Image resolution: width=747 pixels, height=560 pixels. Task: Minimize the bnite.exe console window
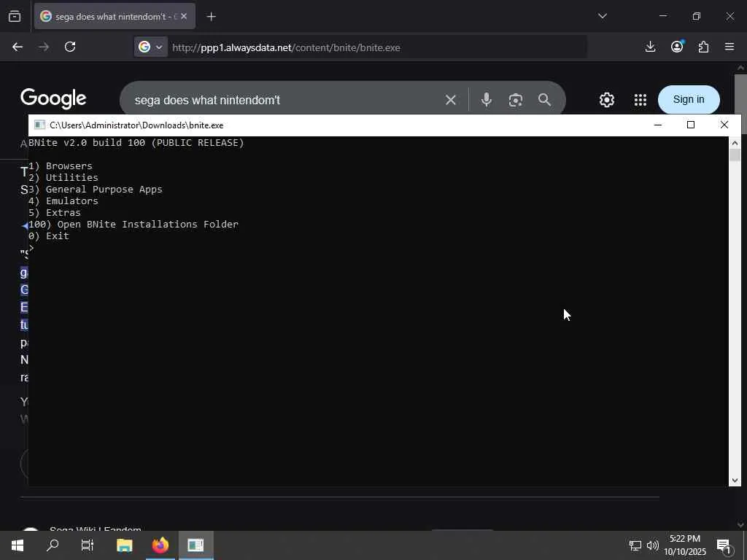[x=658, y=125]
